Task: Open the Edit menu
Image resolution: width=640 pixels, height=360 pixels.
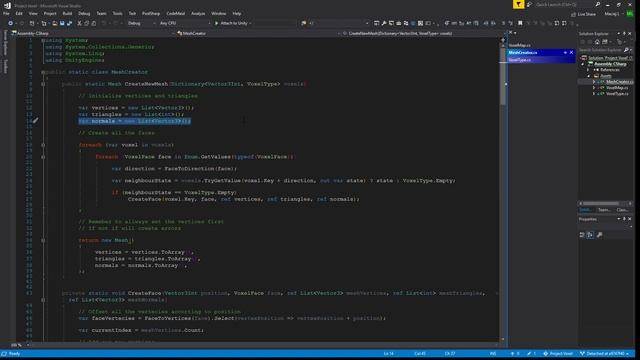Action: tap(19, 13)
